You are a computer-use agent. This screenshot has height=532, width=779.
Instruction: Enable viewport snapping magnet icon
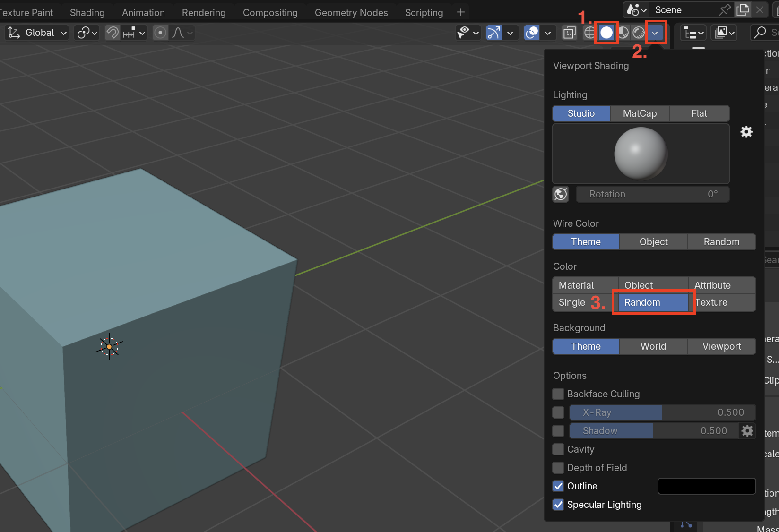(x=113, y=33)
